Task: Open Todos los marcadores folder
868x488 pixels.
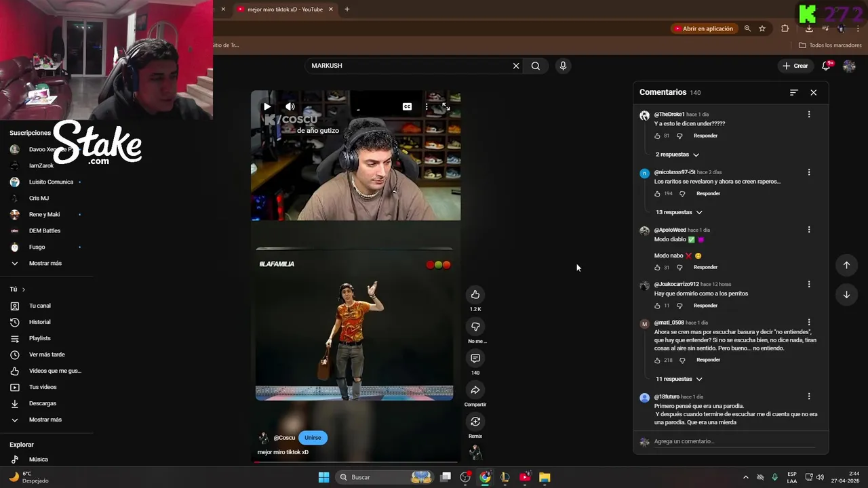Action: coord(830,45)
